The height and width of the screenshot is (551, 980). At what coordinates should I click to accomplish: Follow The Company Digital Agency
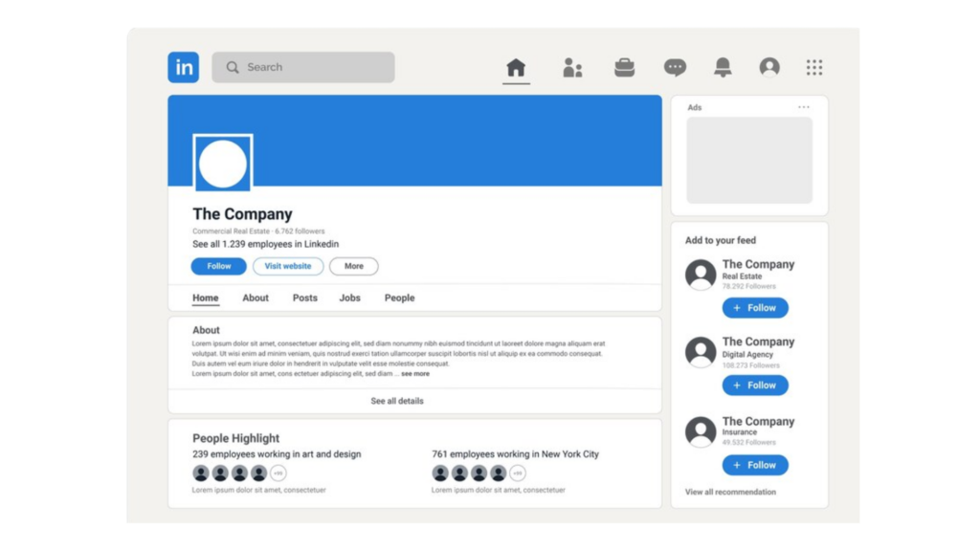[755, 385]
